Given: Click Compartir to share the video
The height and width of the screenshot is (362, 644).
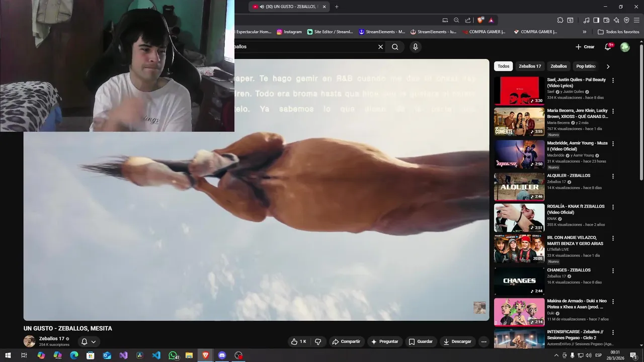Looking at the screenshot, I should pyautogui.click(x=346, y=341).
